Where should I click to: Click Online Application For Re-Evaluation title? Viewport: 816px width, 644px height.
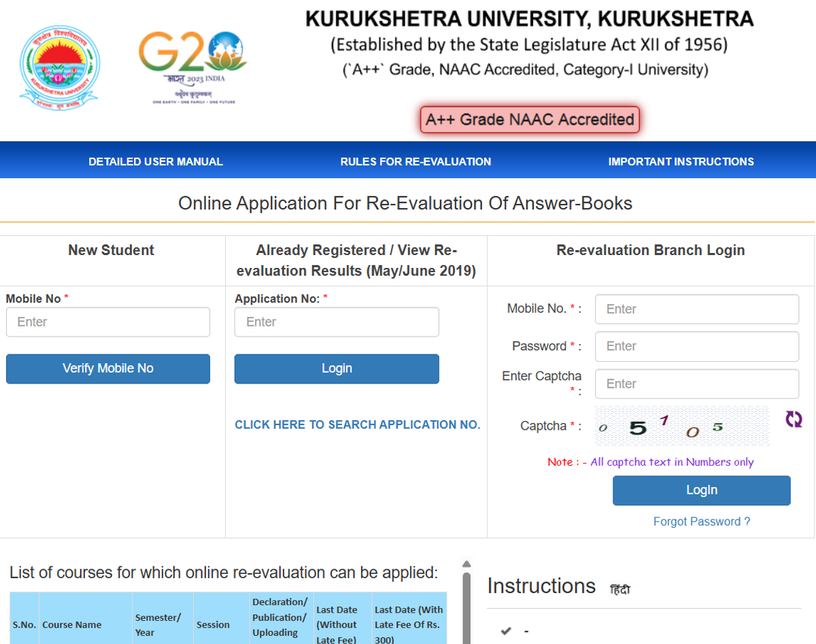(405, 203)
